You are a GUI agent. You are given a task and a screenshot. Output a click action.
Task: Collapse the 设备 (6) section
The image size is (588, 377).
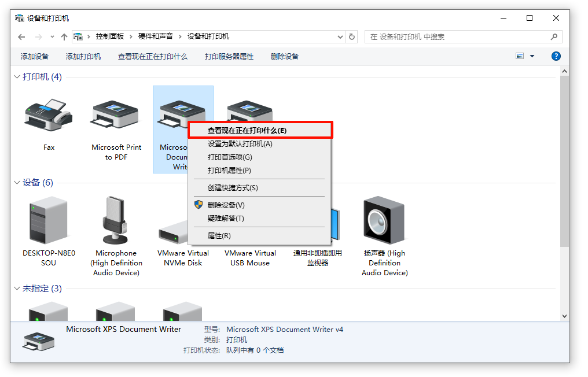tap(16, 182)
